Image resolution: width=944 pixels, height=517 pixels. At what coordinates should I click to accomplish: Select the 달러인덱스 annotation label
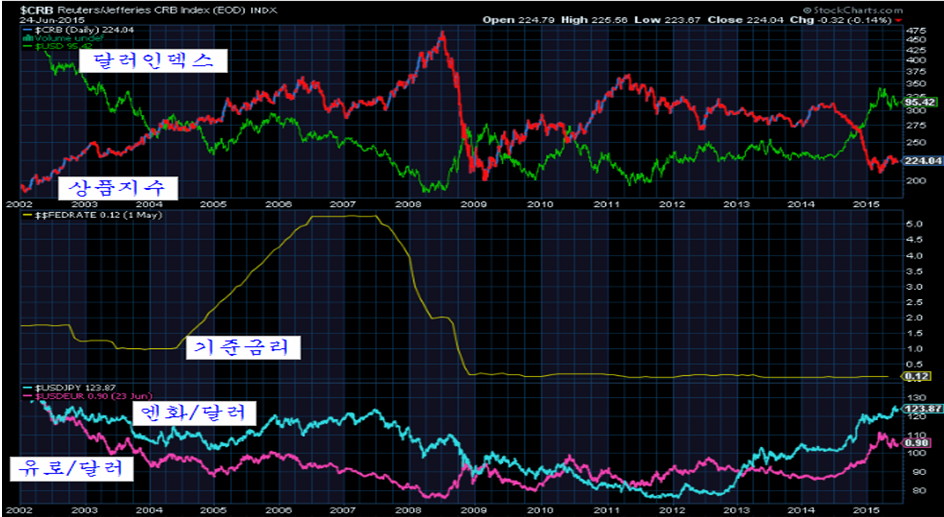point(153,61)
